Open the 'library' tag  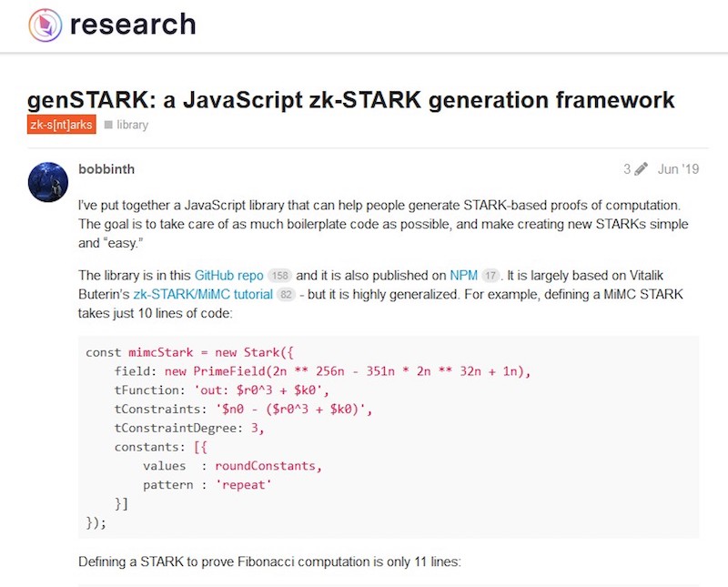pyautogui.click(x=133, y=125)
